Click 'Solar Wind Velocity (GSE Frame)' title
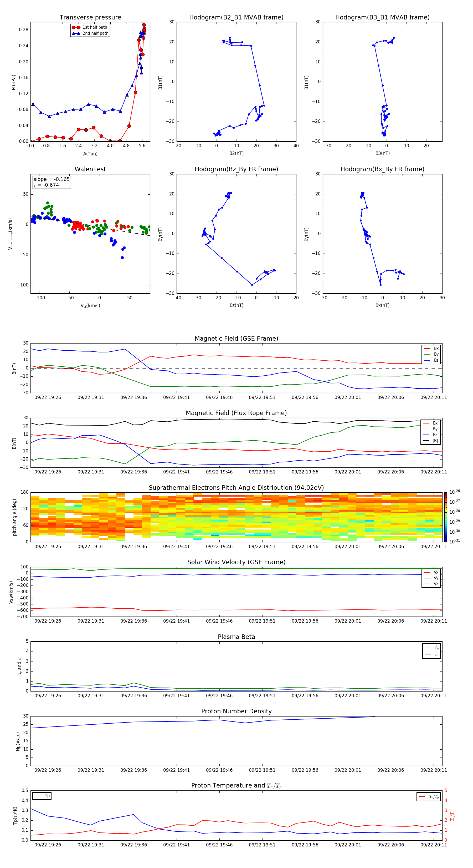Screen dimensions: 473x868 coord(236,562)
